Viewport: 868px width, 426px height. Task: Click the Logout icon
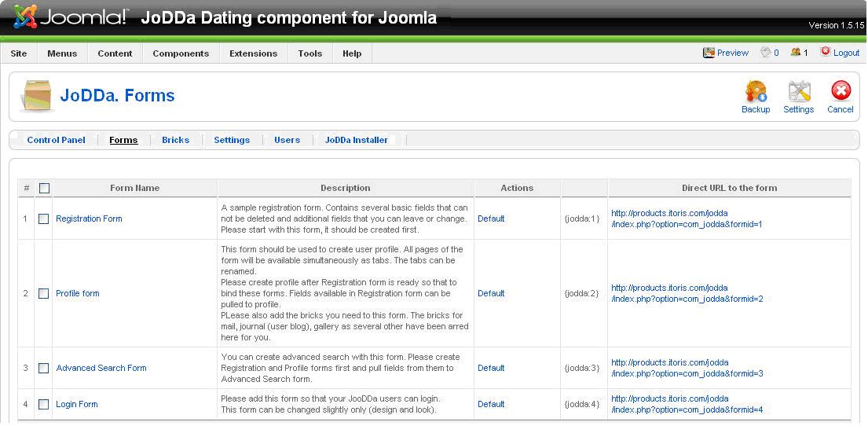coord(826,52)
